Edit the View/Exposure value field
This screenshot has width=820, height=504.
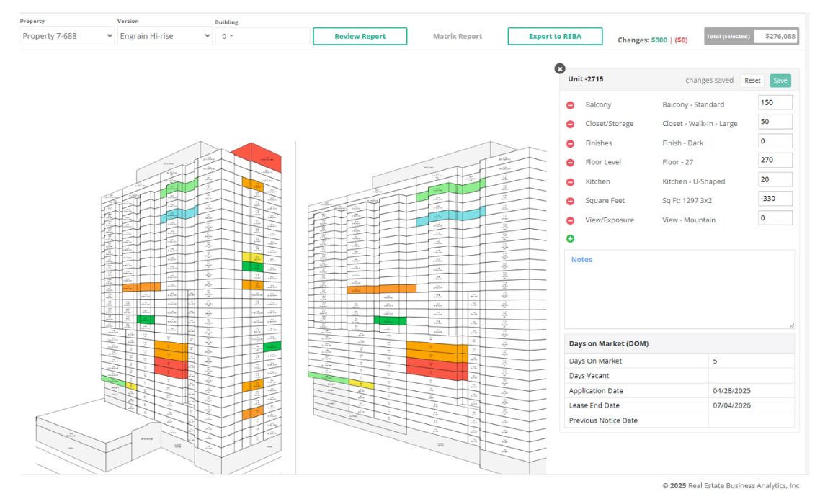click(x=775, y=218)
